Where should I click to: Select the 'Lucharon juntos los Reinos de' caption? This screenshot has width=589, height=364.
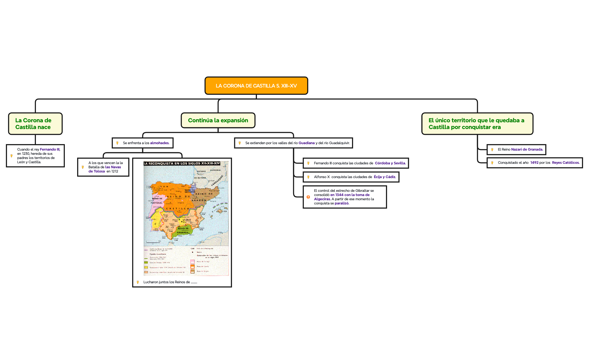(x=170, y=282)
